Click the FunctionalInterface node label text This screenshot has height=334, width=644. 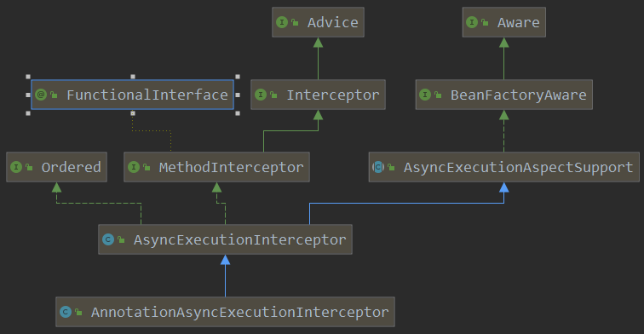click(147, 95)
